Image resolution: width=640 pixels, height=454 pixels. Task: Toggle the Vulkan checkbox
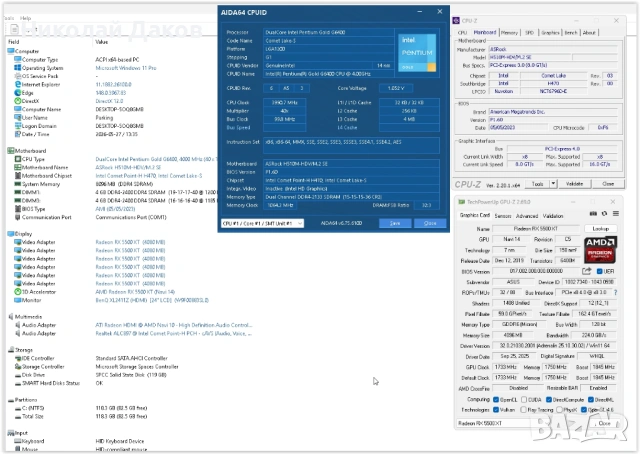click(x=496, y=409)
